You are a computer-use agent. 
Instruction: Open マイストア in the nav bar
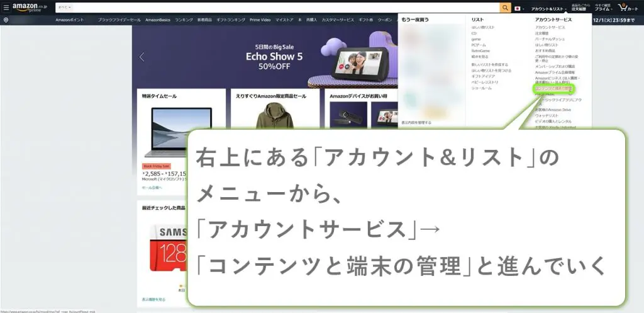coord(284,20)
